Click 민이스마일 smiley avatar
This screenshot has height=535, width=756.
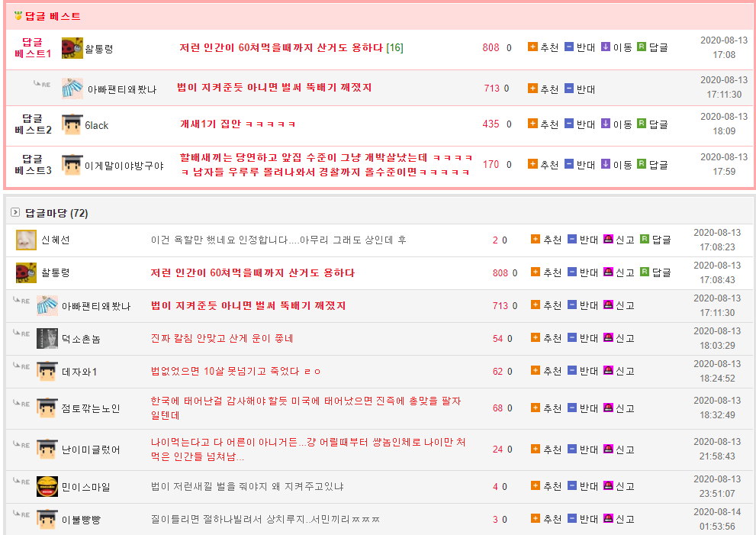pyautogui.click(x=47, y=486)
